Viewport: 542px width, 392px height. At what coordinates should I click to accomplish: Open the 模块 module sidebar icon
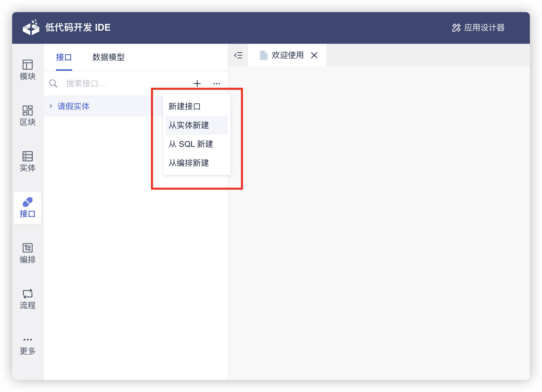[28, 70]
